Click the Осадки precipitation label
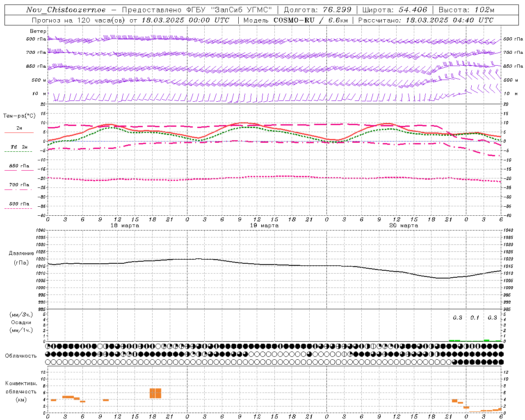525x420 pixels. click(x=21, y=322)
